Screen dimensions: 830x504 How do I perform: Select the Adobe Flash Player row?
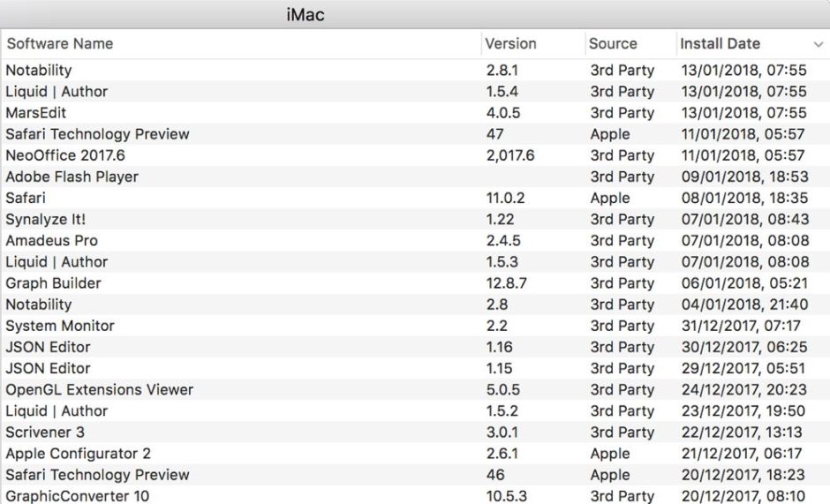click(x=72, y=177)
